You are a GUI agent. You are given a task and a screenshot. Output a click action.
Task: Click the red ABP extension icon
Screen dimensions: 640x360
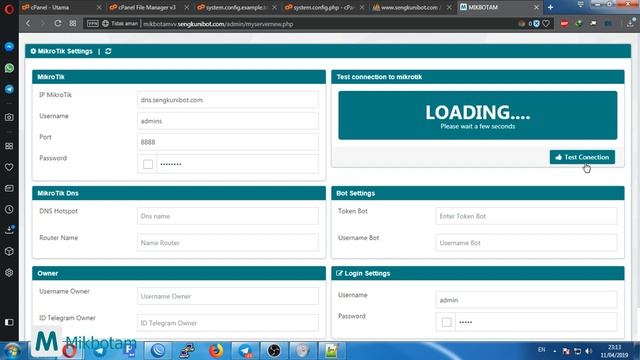tap(564, 24)
